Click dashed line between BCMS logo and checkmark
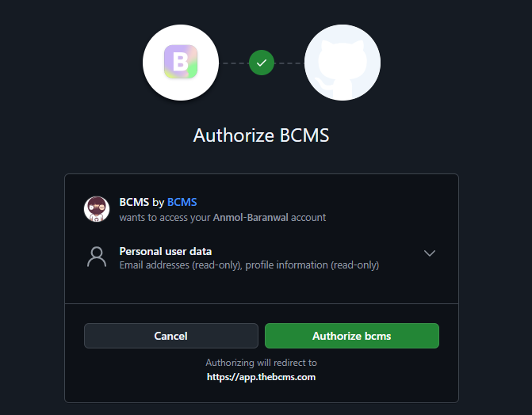 coord(234,63)
